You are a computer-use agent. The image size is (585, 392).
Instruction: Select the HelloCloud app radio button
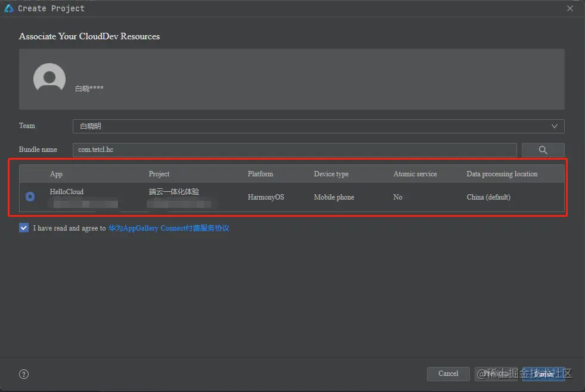click(30, 197)
